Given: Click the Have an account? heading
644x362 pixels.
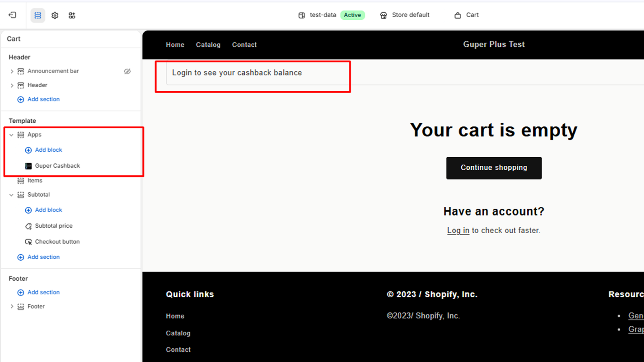Looking at the screenshot, I should coord(494,212).
